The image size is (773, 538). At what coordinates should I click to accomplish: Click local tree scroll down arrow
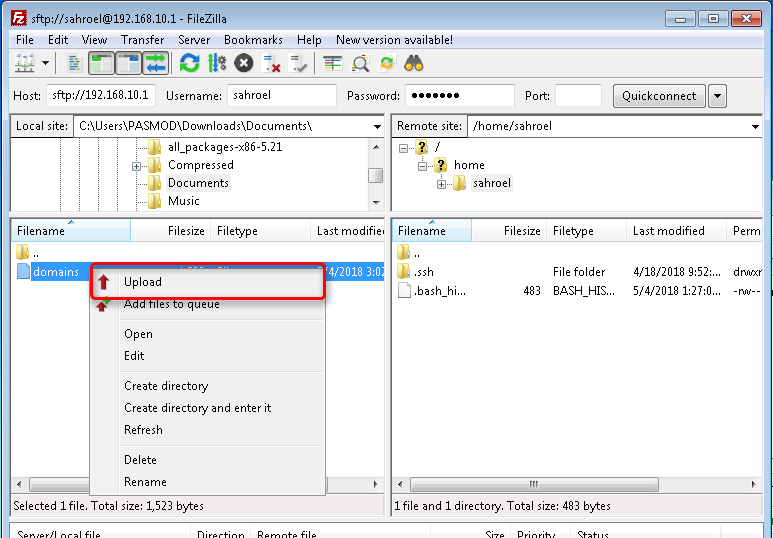coord(376,202)
